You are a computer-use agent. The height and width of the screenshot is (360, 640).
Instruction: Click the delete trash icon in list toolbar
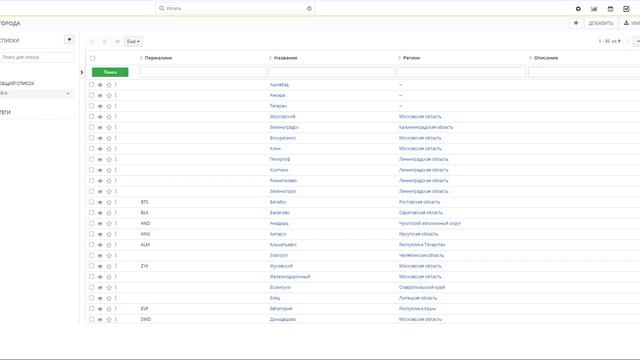click(x=104, y=41)
